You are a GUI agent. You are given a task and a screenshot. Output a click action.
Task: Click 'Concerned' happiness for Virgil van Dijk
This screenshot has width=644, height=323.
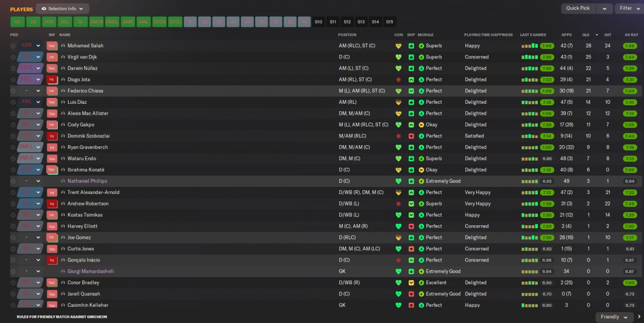476,57
